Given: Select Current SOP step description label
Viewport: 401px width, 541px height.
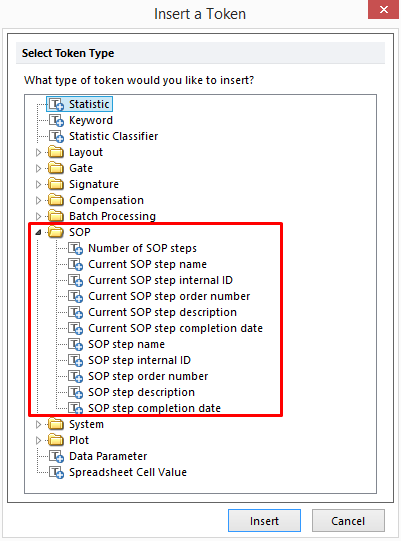Looking at the screenshot, I should coord(163,312).
